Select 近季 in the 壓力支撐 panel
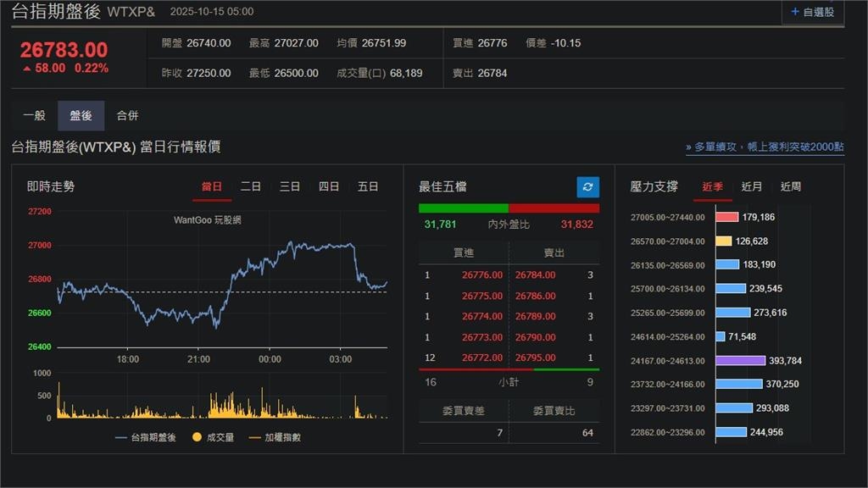 click(710, 186)
